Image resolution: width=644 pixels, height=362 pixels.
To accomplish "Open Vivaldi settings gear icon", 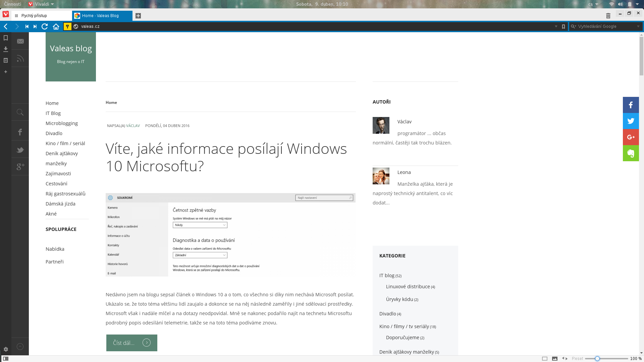I will pyautogui.click(x=6, y=349).
